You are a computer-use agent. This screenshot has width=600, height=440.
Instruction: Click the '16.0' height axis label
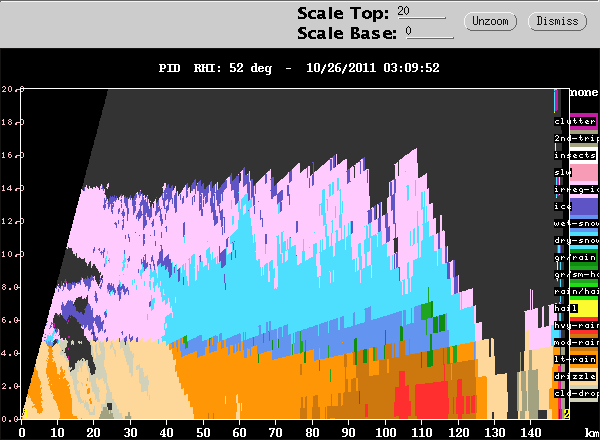pos(13,155)
